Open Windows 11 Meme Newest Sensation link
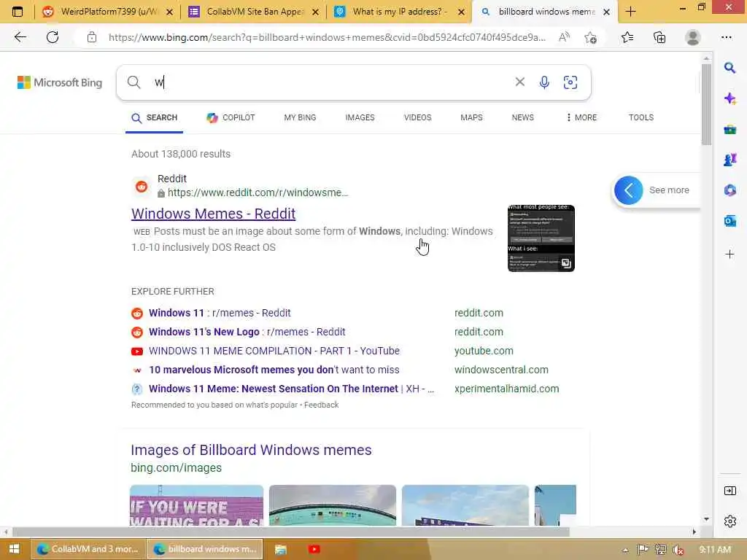747x560 pixels. point(291,389)
